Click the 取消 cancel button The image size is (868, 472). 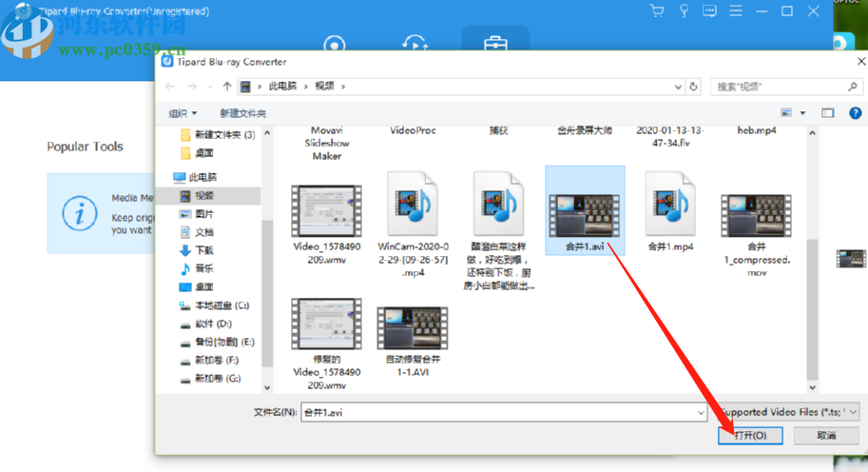tap(826, 436)
